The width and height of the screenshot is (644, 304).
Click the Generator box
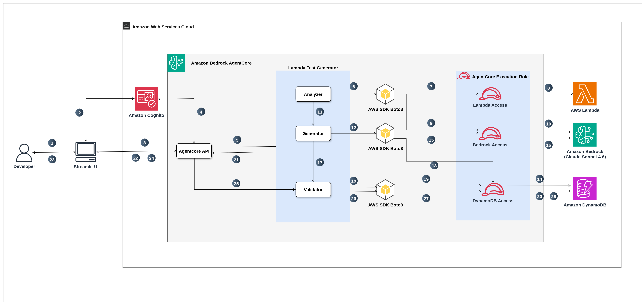tap(313, 133)
